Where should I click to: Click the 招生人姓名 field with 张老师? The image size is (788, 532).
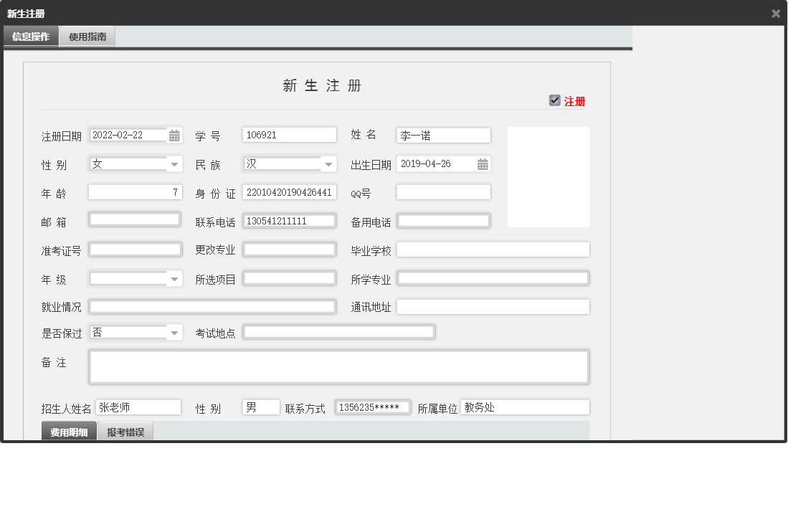(x=138, y=407)
